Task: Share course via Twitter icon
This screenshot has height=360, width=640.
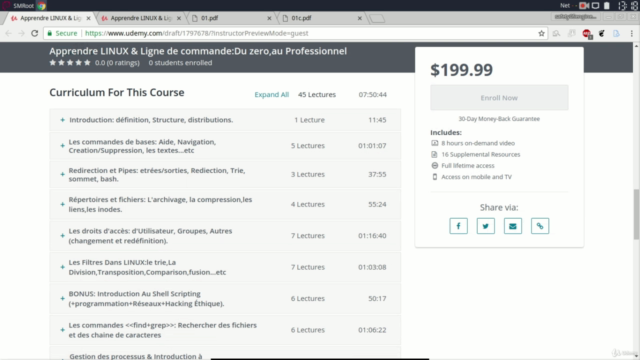Action: coord(486,226)
